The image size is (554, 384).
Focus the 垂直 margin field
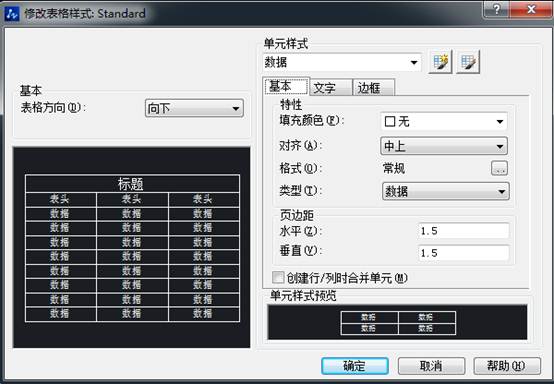tap(464, 253)
